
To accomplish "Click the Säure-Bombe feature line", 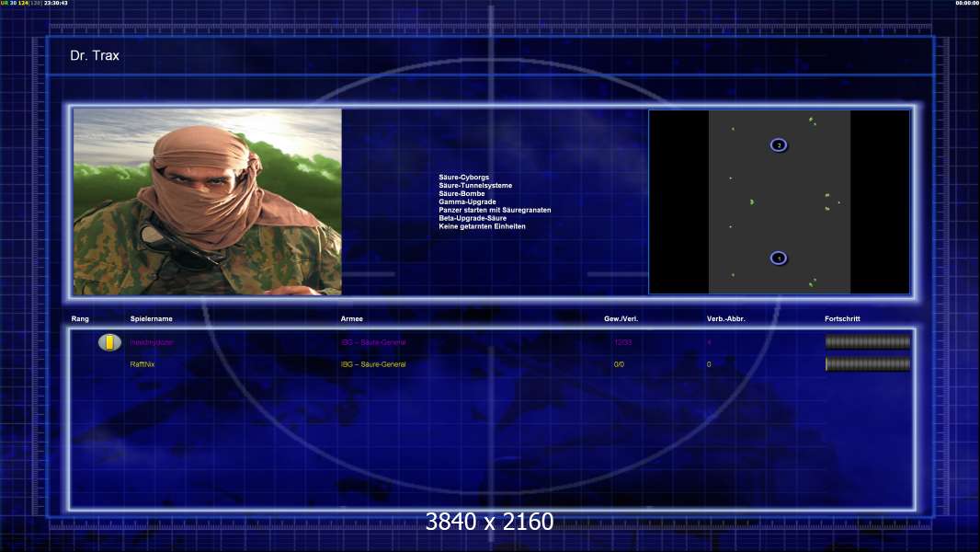I will (462, 194).
